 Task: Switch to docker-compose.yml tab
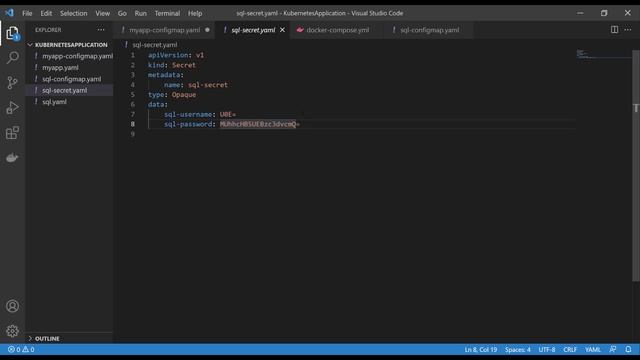[x=337, y=30]
